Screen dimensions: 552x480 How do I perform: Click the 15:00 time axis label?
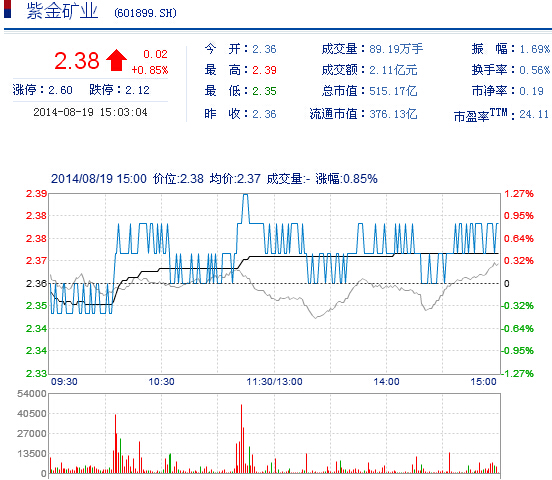pyautogui.click(x=483, y=382)
